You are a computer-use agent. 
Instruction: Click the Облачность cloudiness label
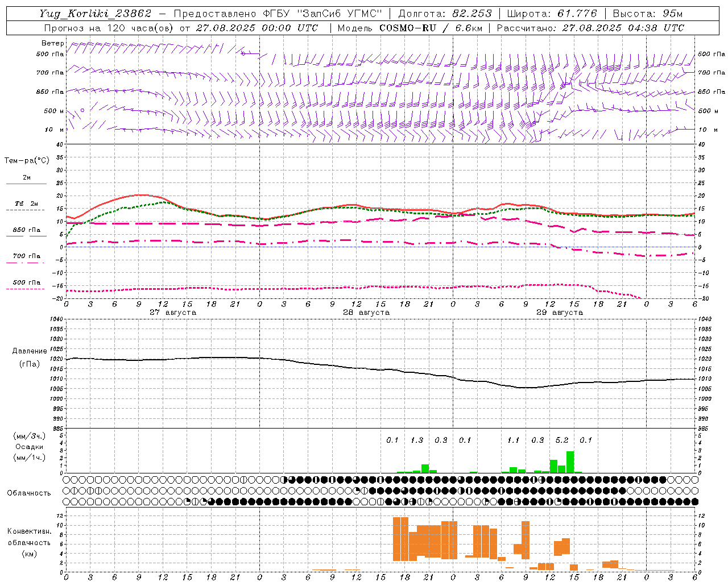point(29,493)
